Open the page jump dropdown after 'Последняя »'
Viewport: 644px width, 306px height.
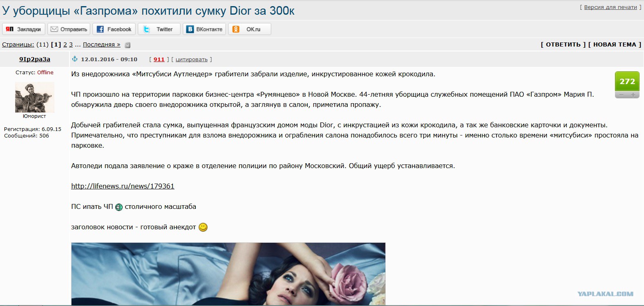[x=127, y=45]
